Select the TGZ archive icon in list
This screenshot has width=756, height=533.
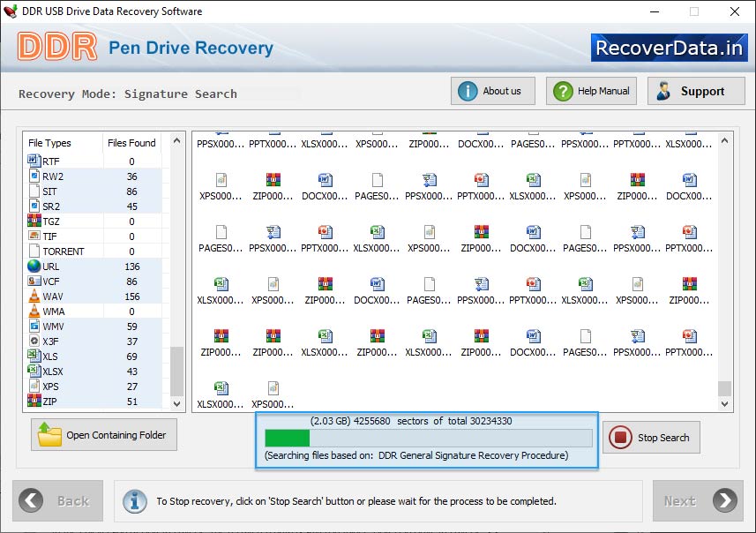[x=34, y=221]
